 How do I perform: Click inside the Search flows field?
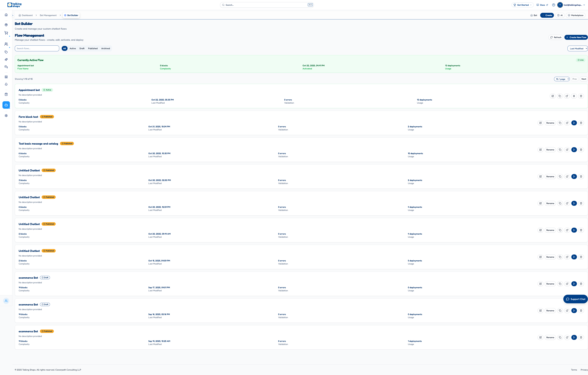[37, 48]
